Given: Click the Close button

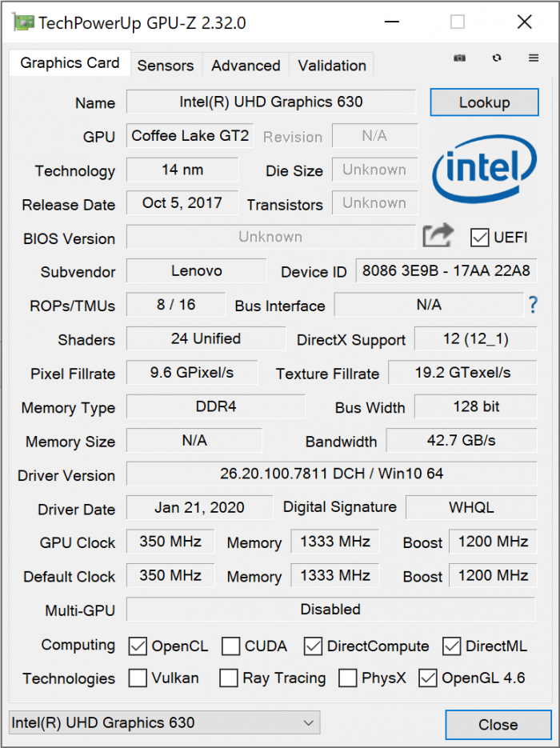Looking at the screenshot, I should click(498, 725).
